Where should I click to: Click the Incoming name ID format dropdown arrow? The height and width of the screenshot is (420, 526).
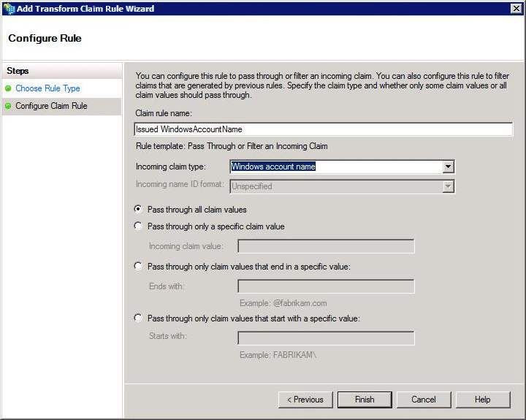(x=448, y=186)
